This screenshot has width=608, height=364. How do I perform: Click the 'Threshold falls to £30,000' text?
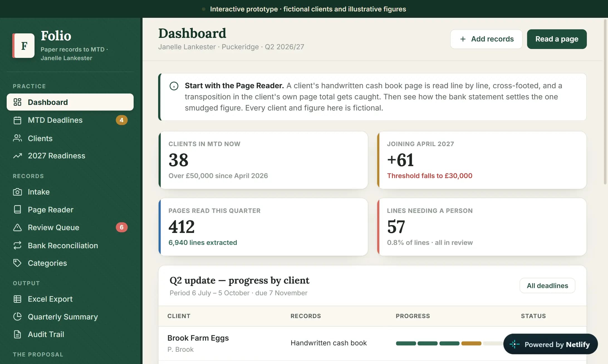430,176
